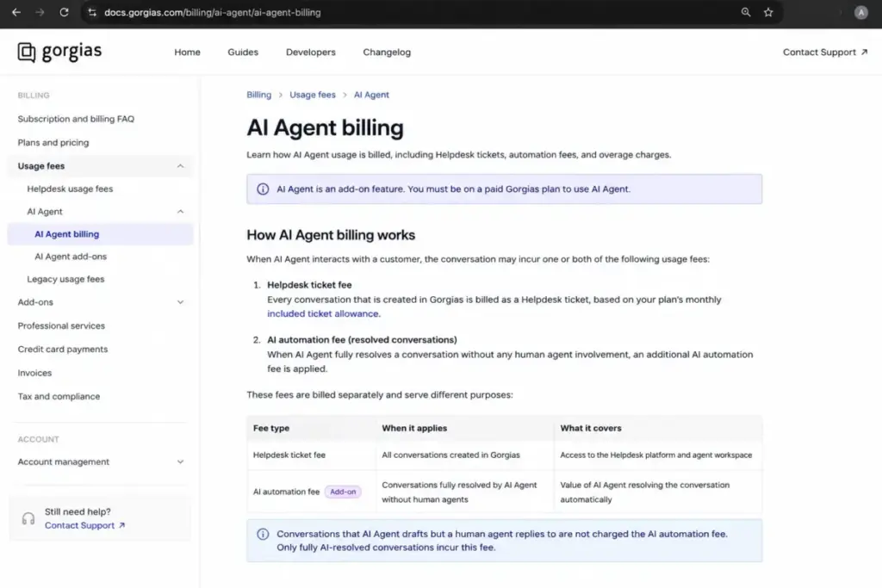Click the headset icon beside Still need help

[28, 518]
